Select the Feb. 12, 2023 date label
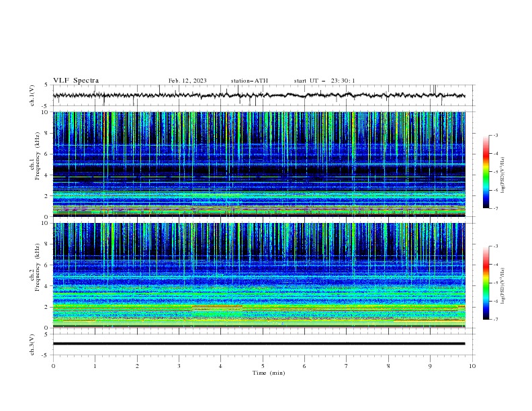Screen dimensions: 532x411 pos(187,81)
